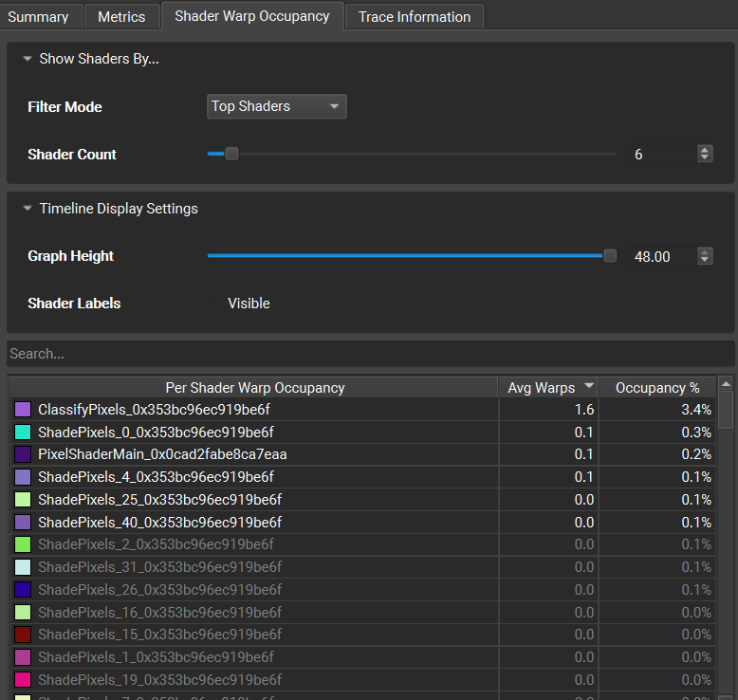Click the Graph Height value field
This screenshot has width=738, height=700.
point(663,256)
